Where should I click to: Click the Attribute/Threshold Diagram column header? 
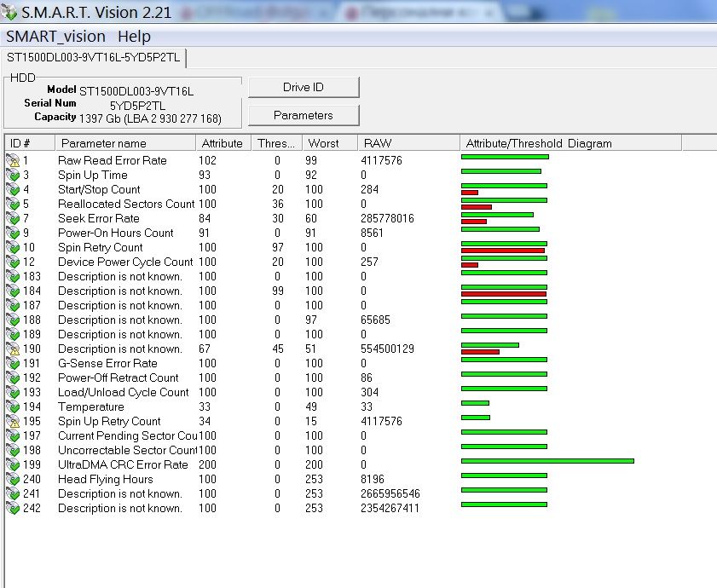[x=570, y=143]
